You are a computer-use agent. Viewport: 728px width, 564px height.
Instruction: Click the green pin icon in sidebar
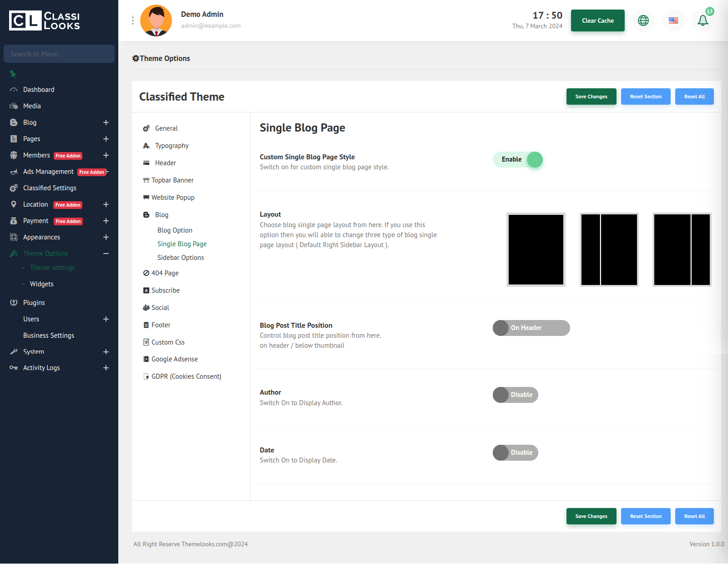tap(13, 74)
